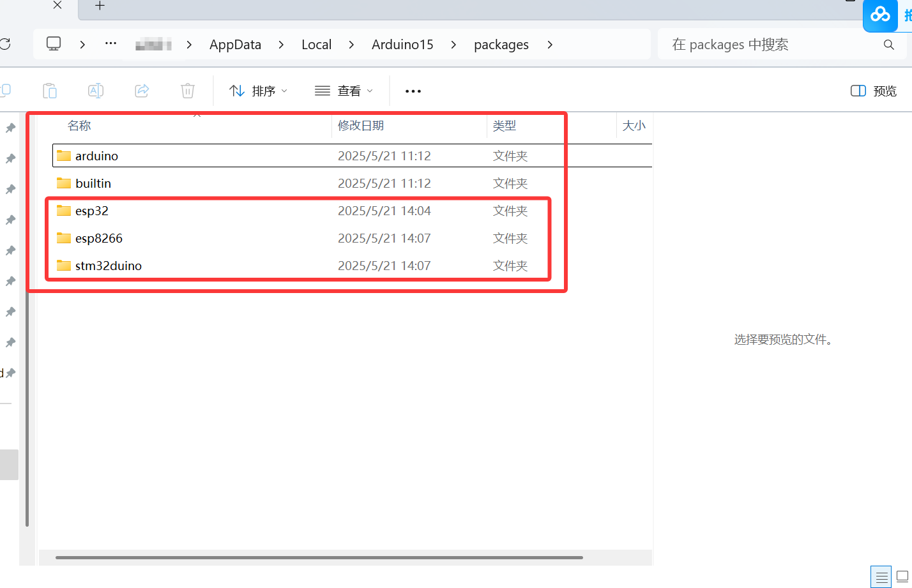The height and width of the screenshot is (588, 912).
Task: Click the Baidu cloud icon at top right
Action: [881, 14]
